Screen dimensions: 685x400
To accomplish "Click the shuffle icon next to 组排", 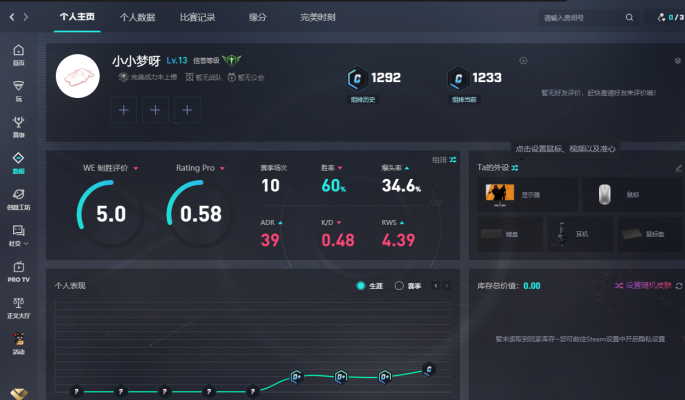I will 453,160.
